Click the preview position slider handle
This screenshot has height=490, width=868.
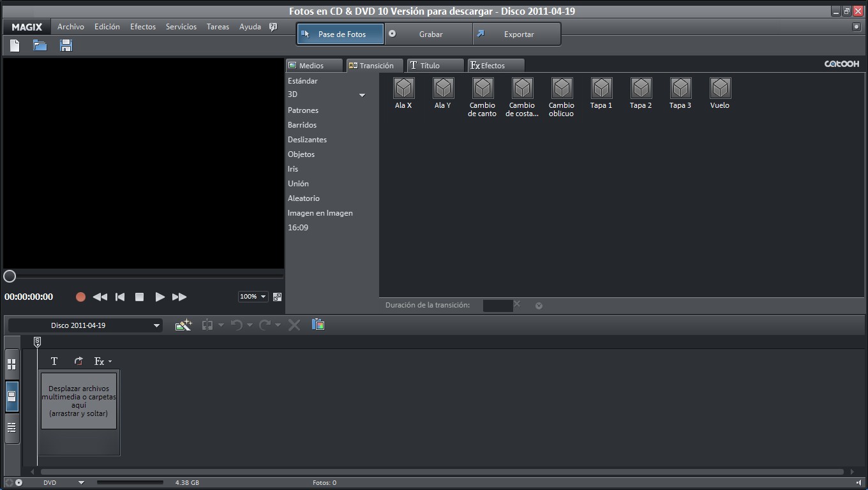tap(10, 276)
